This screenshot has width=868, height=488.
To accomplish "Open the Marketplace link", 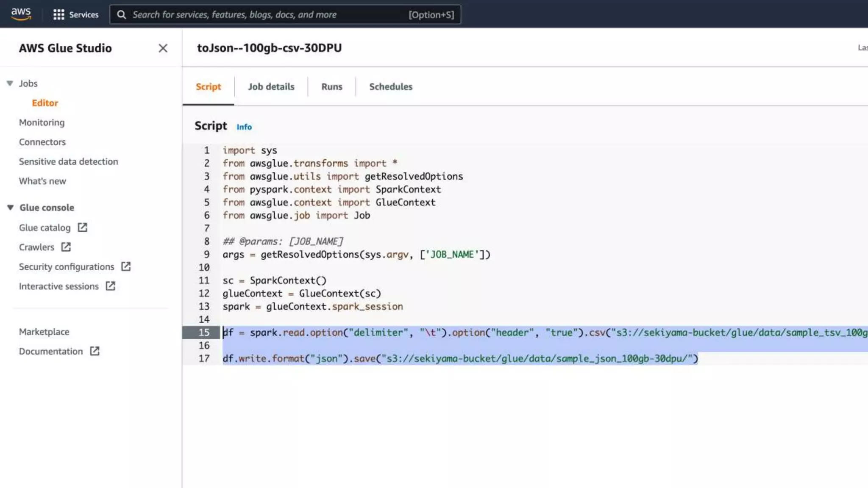I will (44, 332).
